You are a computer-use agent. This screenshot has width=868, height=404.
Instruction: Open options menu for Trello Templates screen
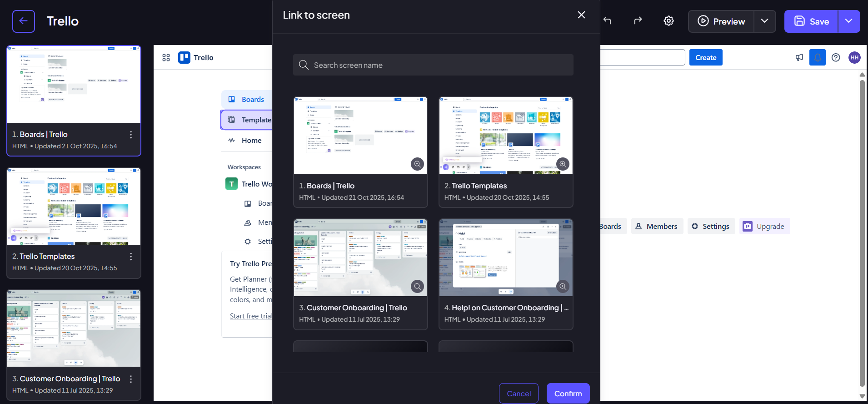tap(131, 257)
